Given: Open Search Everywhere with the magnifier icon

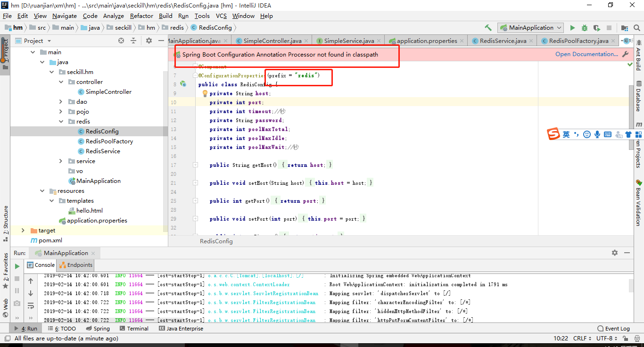Looking at the screenshot, I should tap(636, 28).
